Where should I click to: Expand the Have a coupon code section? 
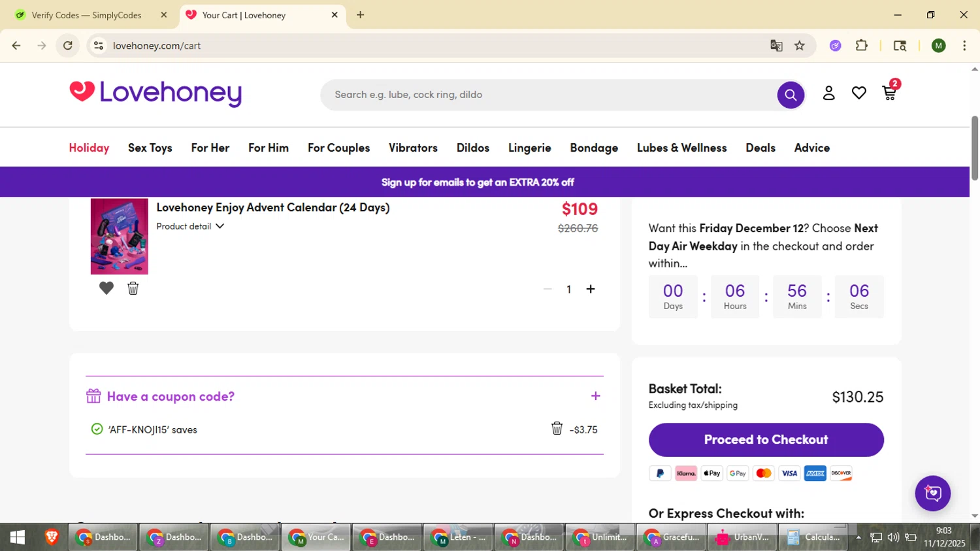point(595,396)
